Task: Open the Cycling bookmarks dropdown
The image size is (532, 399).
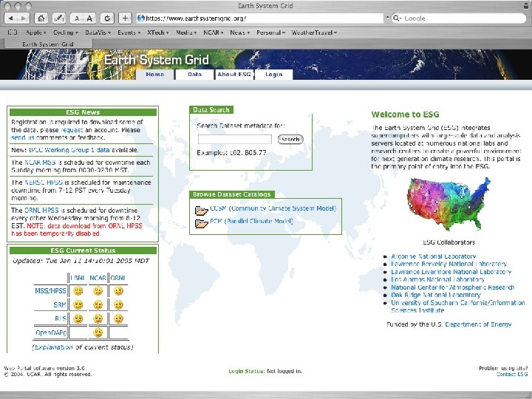Action: click(x=66, y=33)
